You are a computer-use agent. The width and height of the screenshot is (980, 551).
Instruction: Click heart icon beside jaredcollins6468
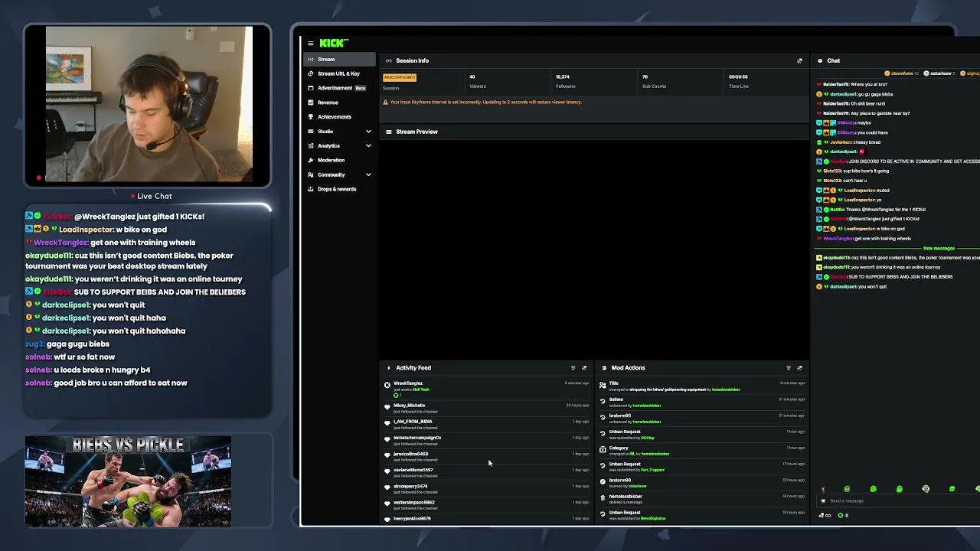coord(387,456)
